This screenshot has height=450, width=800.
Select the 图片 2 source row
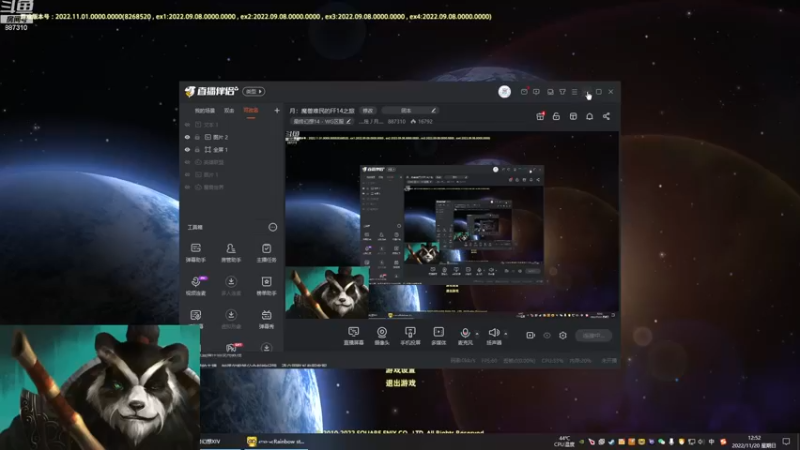232,137
